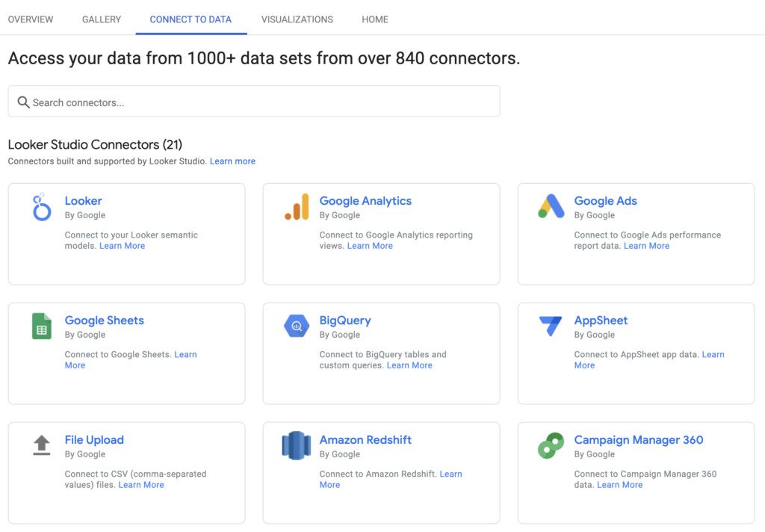The width and height of the screenshot is (765, 532).
Task: Click the Google Ads logo icon
Action: click(x=551, y=206)
